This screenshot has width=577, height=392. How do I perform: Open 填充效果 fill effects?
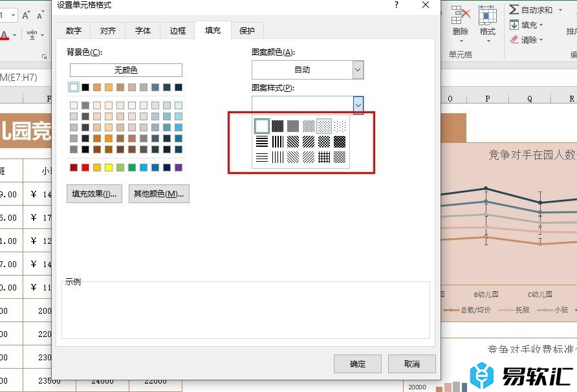(94, 193)
